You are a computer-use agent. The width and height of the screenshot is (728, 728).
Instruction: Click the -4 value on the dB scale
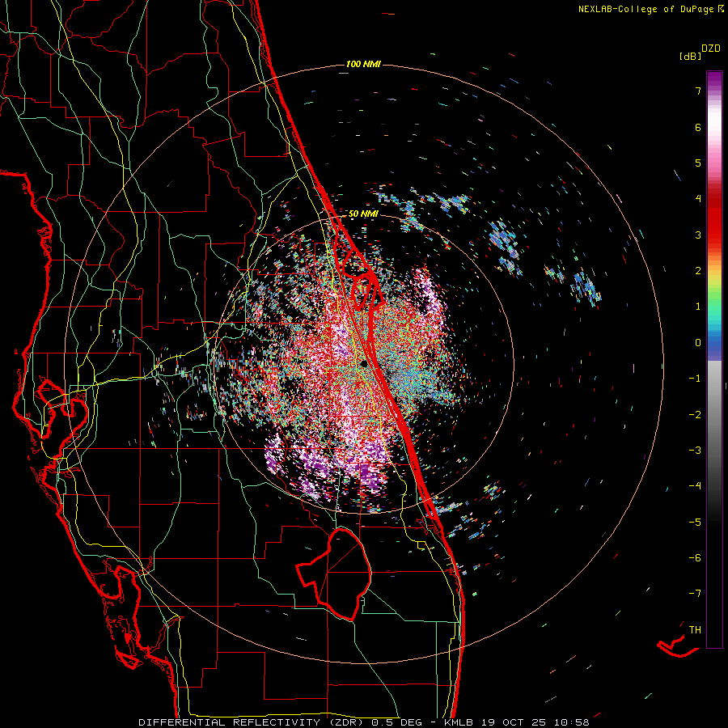click(x=695, y=486)
